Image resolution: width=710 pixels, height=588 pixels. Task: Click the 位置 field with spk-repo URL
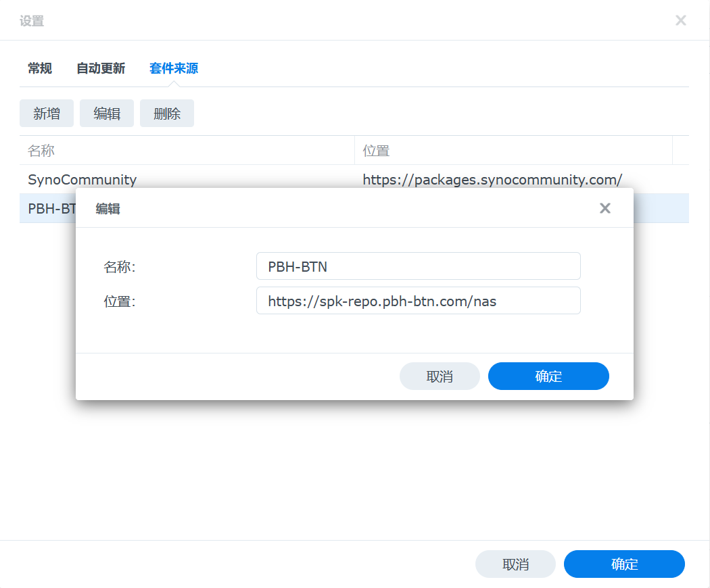[418, 301]
